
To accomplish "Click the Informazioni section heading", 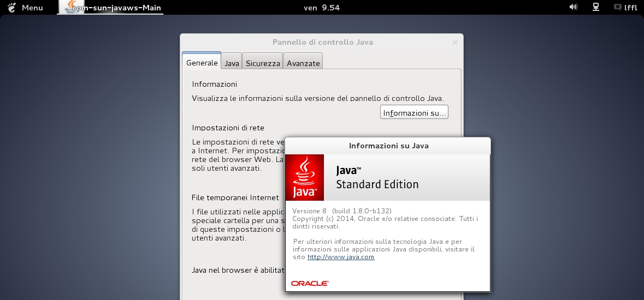I will pos(214,84).
